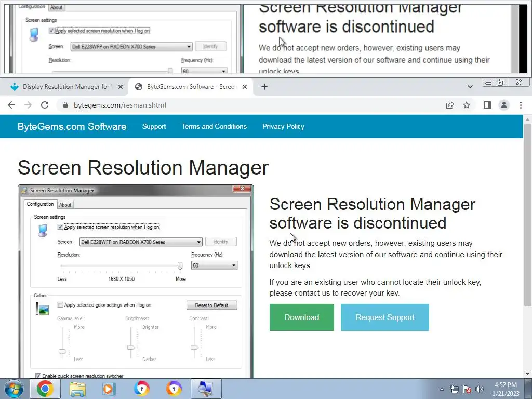Screen dimensions: 532x399
Task: Click the Request Support button
Action: click(385, 317)
